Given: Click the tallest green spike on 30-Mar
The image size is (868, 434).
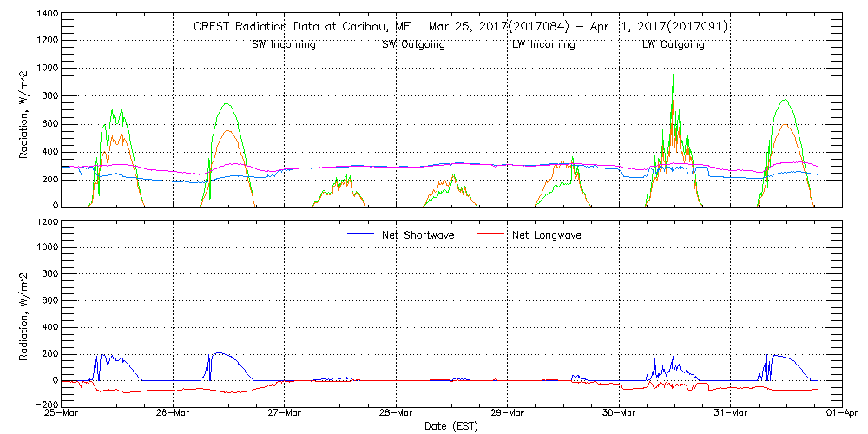Looking at the screenshot, I should pos(673,78).
